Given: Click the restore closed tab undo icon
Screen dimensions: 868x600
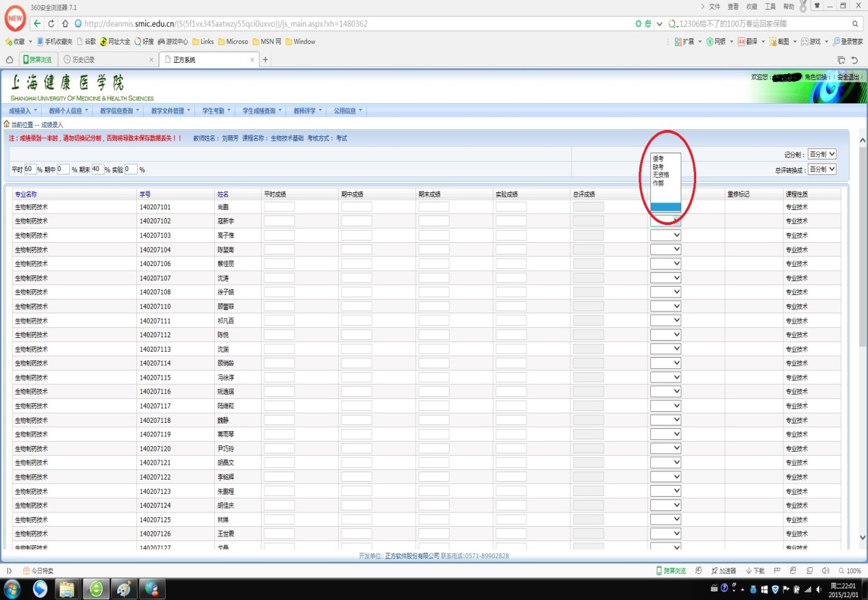Looking at the screenshot, I should point(854,60).
